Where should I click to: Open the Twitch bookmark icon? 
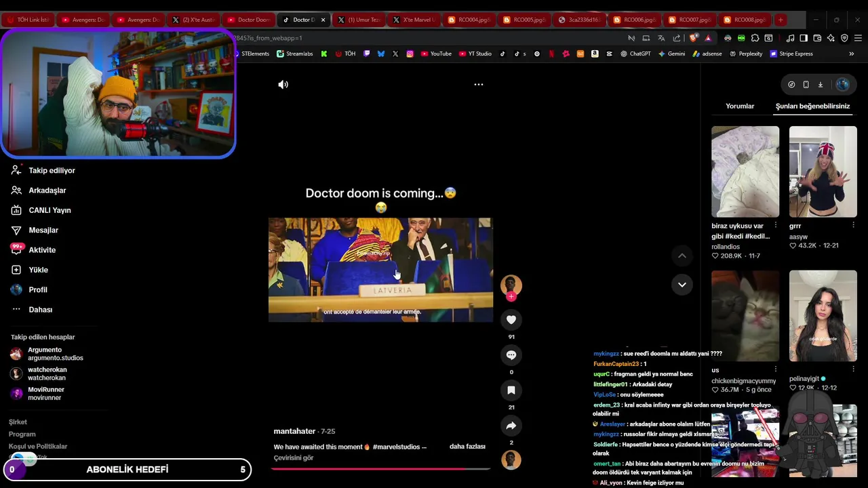point(367,54)
